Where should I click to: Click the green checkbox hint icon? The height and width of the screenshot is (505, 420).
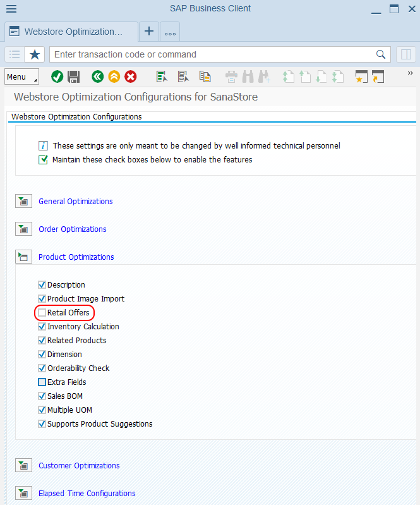[43, 159]
